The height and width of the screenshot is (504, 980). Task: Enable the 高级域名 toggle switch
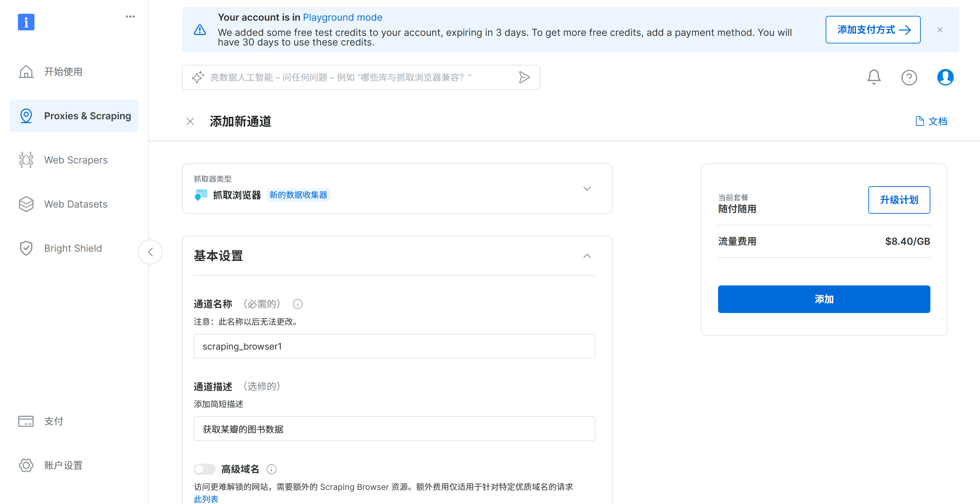coord(204,469)
